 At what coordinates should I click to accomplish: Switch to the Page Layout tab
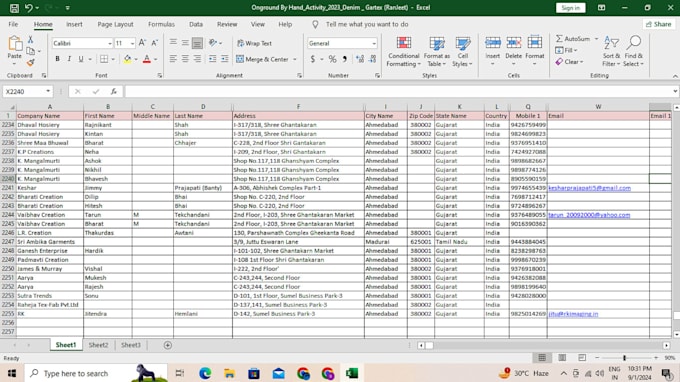[115, 24]
